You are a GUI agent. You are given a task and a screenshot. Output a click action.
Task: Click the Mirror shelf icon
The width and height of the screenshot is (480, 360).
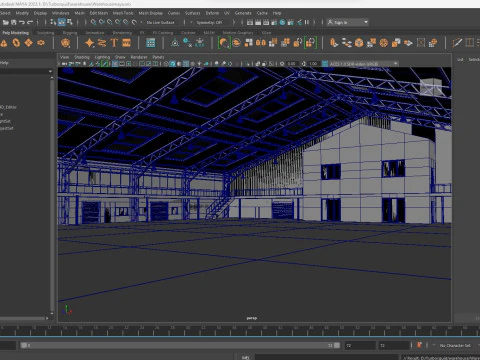[261, 43]
